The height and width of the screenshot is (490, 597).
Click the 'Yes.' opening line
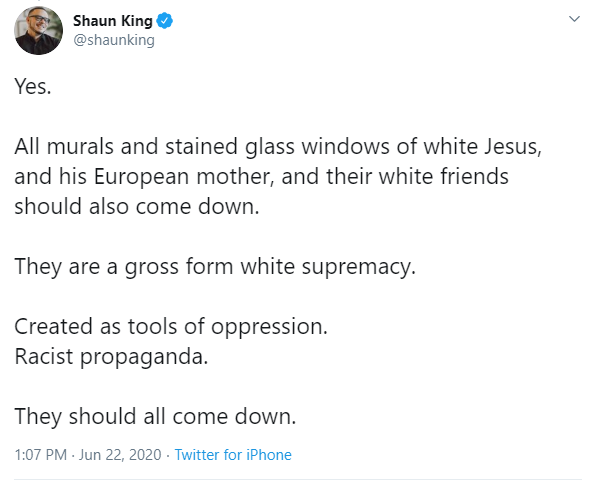33,86
